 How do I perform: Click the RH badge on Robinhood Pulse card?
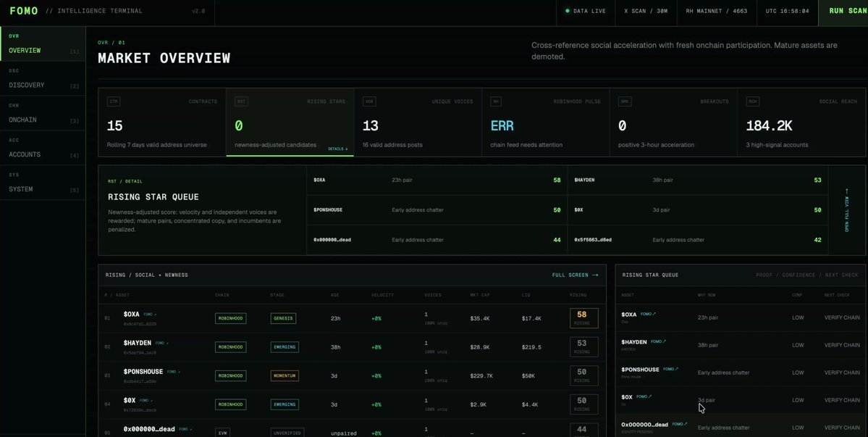tap(497, 102)
